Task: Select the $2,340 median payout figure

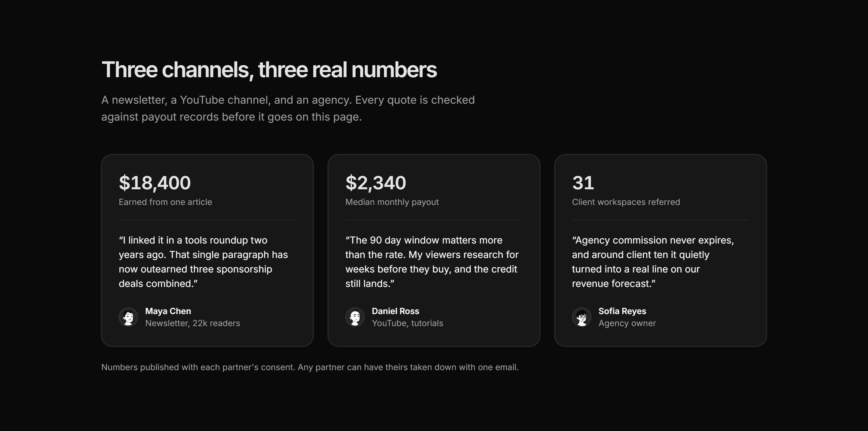Action: [376, 183]
